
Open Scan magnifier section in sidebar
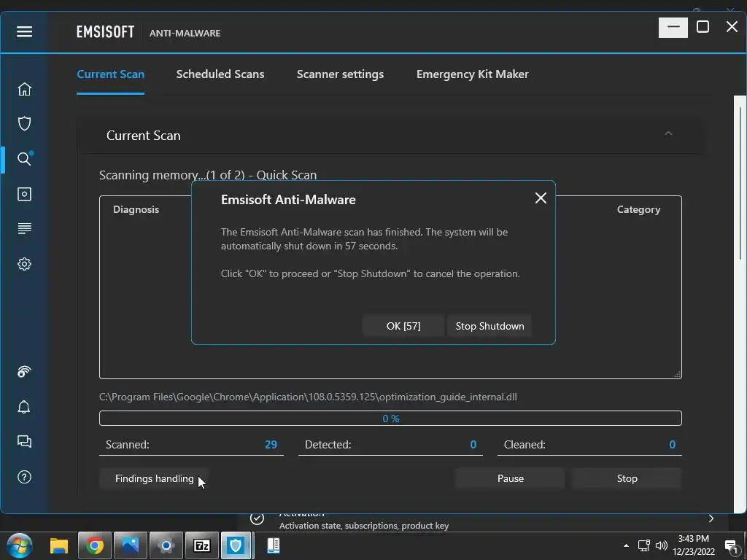(24, 158)
